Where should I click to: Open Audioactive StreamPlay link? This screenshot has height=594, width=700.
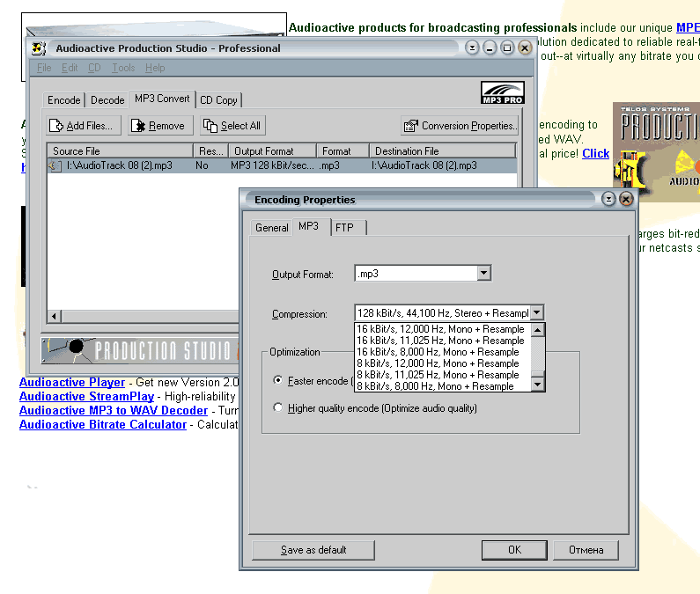point(86,396)
